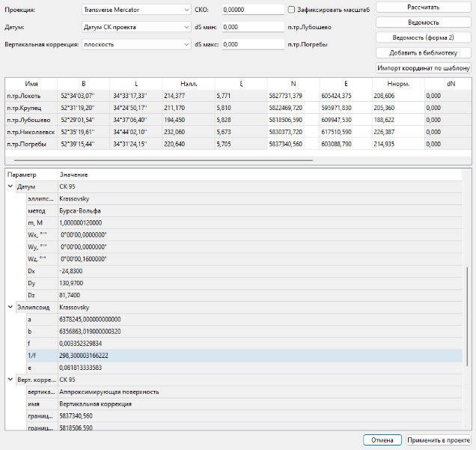The height and width of the screenshot is (450, 476).
Task: Collapse the Датум tree node
Action: click(x=10, y=185)
